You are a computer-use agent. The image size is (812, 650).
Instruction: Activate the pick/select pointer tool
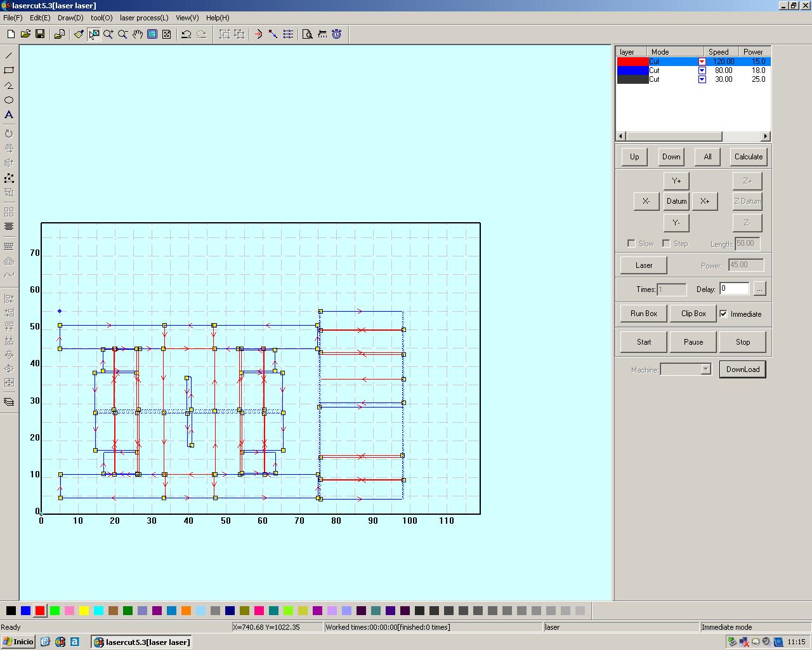click(94, 34)
